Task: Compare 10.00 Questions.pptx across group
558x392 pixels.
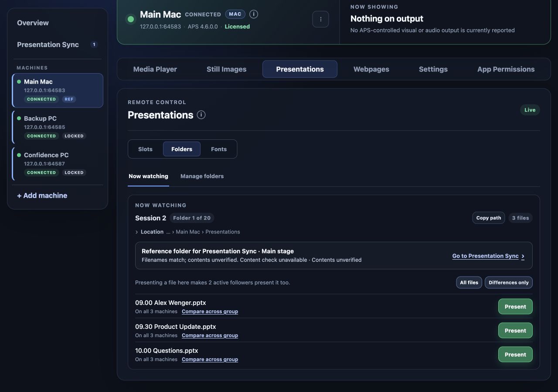Action: pyautogui.click(x=210, y=359)
